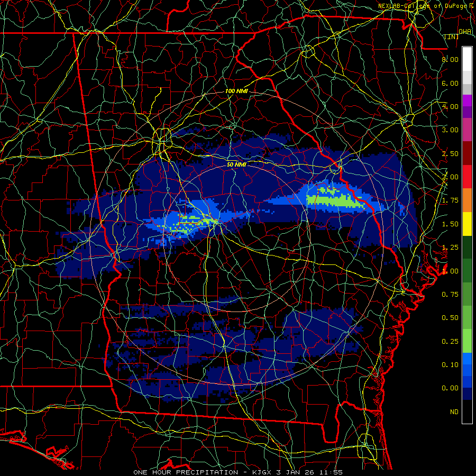Click the ONE HOUR PRECIPITATION KJGX caption
This screenshot has width=476, height=476.
(x=238, y=472)
